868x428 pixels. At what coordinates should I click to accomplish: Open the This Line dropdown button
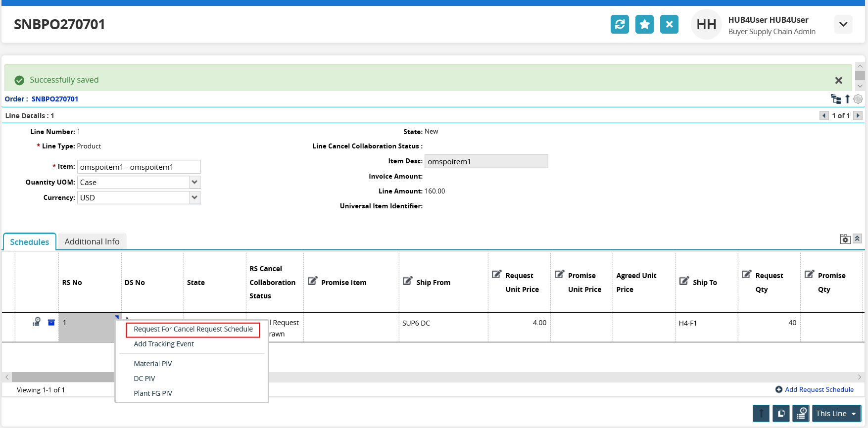[x=836, y=413]
